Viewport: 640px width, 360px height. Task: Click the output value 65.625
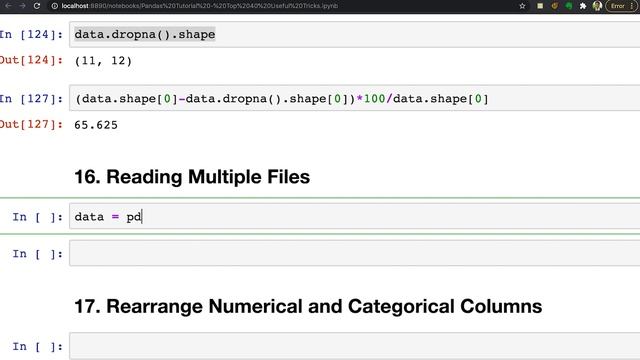tap(96, 125)
